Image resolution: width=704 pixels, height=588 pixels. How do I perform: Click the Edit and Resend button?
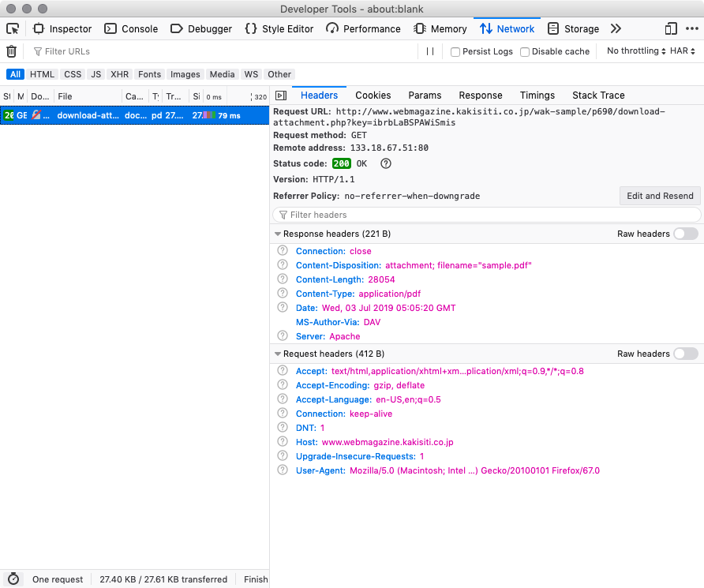point(659,196)
